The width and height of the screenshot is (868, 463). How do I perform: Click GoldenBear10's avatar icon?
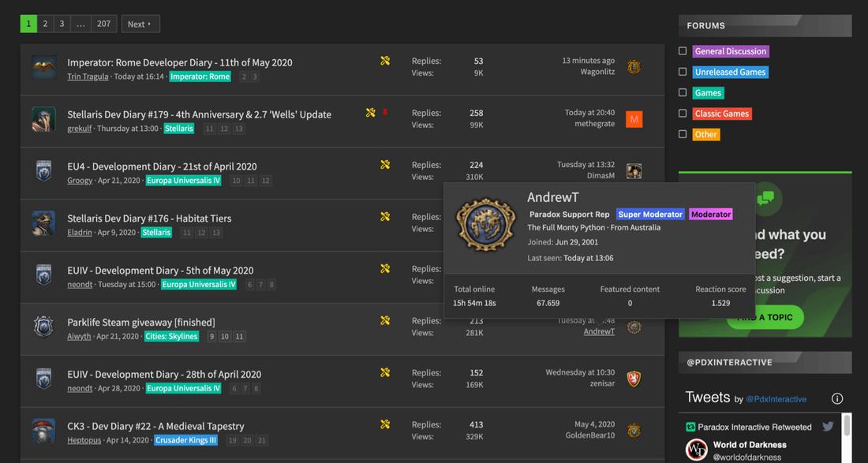(634, 431)
